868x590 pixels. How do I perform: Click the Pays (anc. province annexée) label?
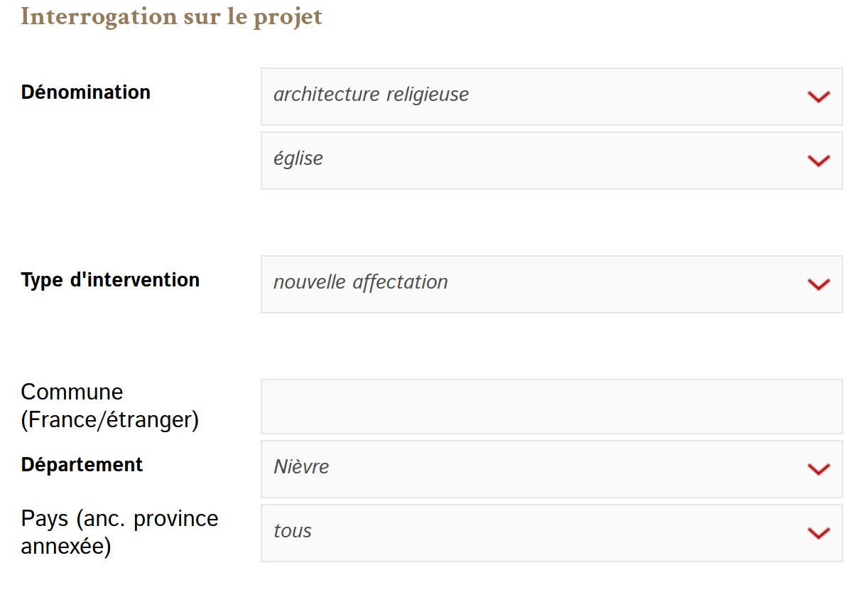click(120, 532)
